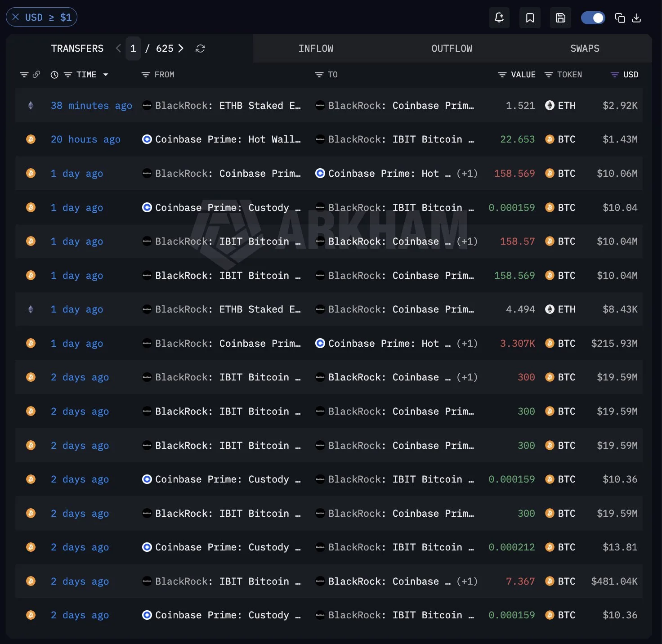Open BlackRock: IBIT Bitcoin recipient in the $1.43M row
Viewport: 662px width, 644px height.
(x=401, y=139)
